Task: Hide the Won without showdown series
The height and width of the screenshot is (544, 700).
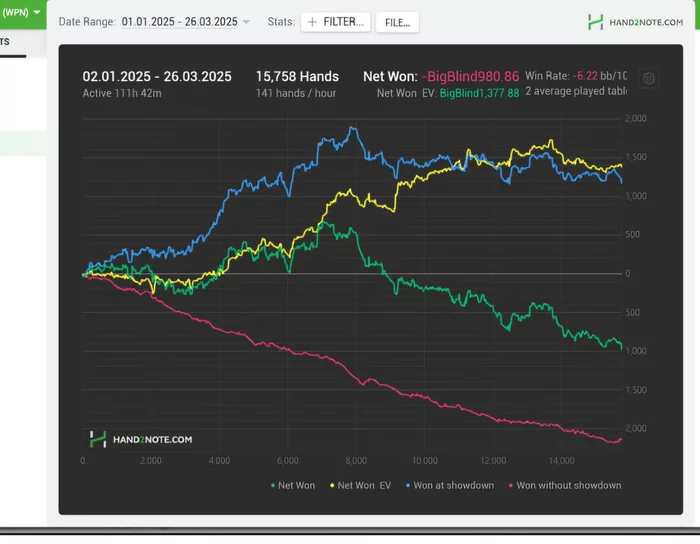Action: tap(568, 486)
